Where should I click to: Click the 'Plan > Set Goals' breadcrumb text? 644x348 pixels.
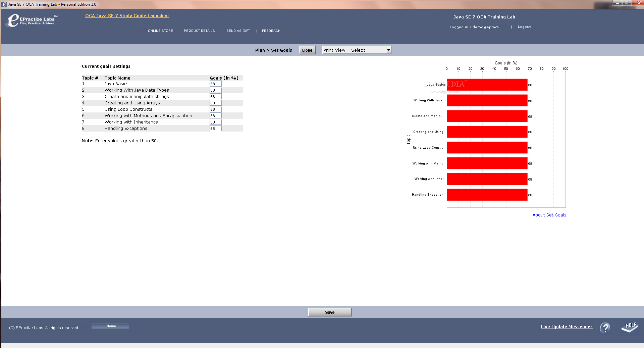273,50
